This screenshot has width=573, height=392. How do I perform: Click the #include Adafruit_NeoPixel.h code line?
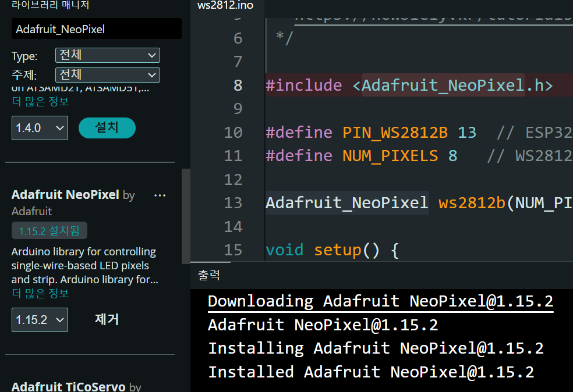[x=409, y=85]
